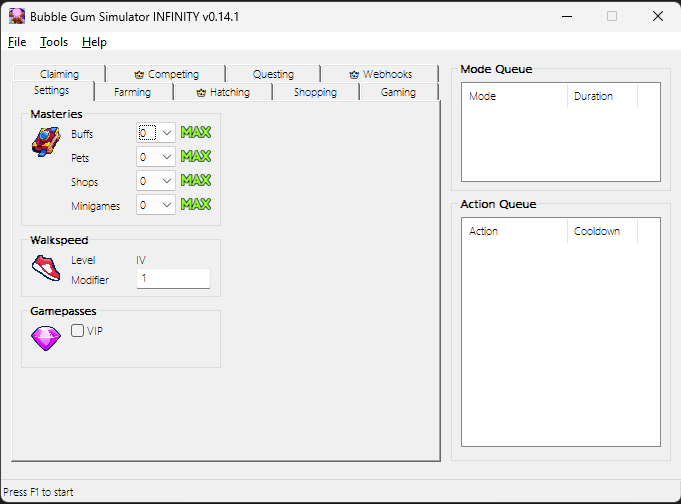Close the Bubble Gum Simulator INFINITY window
This screenshot has width=681, height=504.
click(x=658, y=17)
